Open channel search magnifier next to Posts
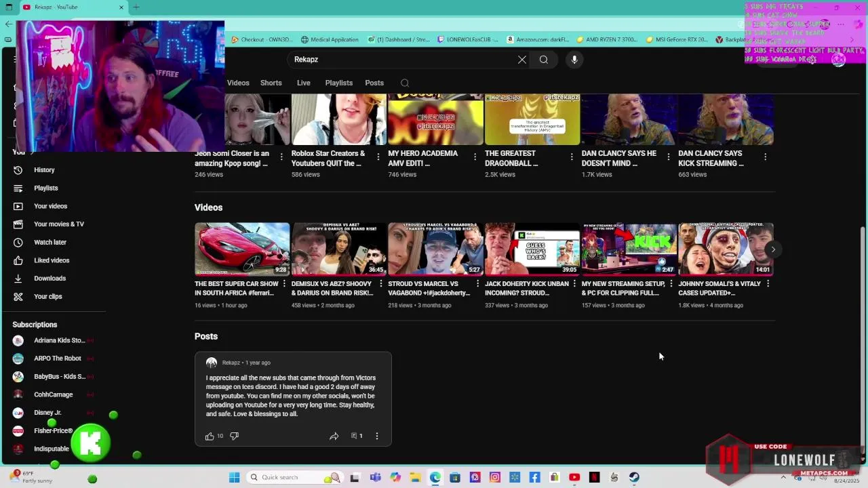 pos(405,83)
